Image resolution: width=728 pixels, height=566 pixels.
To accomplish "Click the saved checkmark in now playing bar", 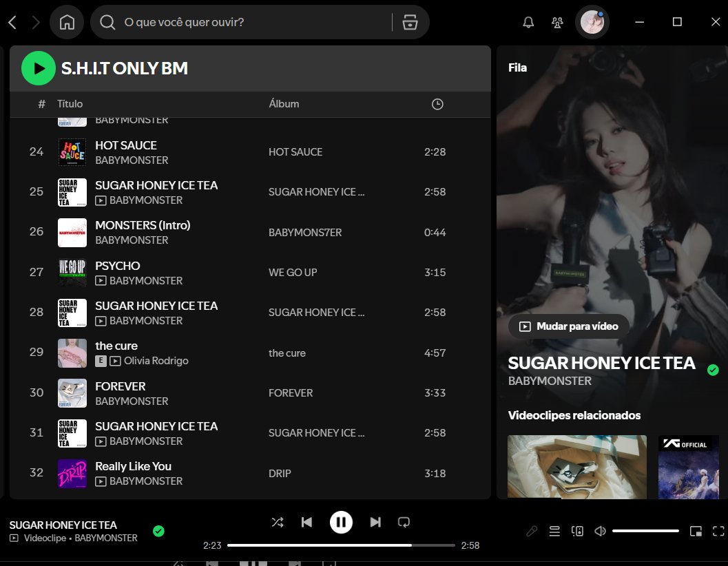I will click(x=158, y=531).
